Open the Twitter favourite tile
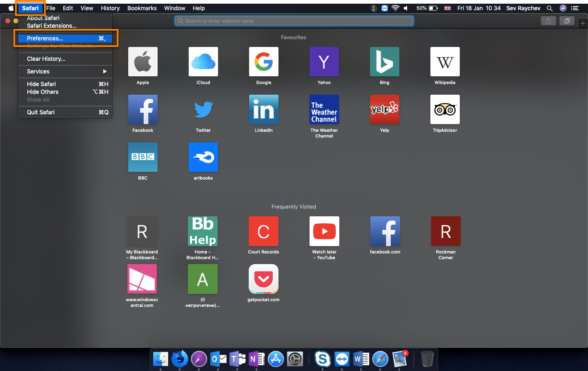The width and height of the screenshot is (588, 371). [x=203, y=109]
